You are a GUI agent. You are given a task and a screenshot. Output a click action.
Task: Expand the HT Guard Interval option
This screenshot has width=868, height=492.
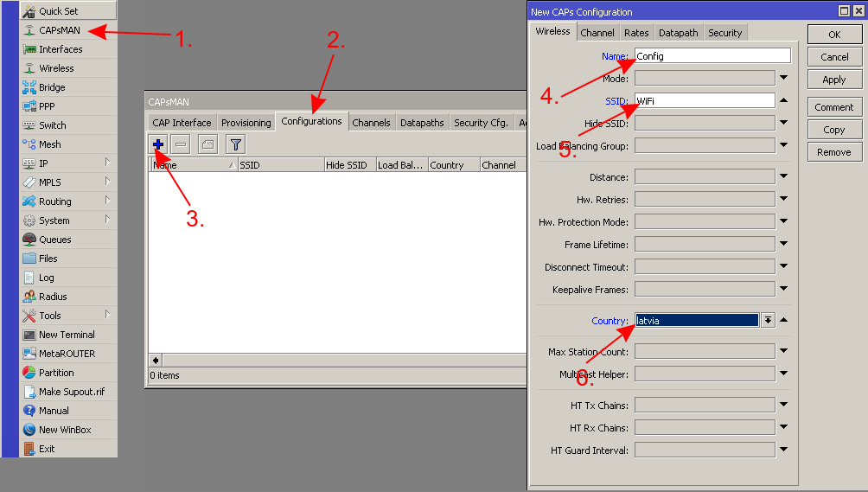783,450
